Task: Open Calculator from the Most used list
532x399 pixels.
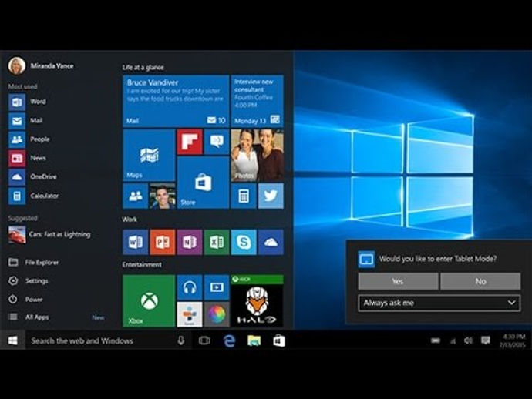Action: [34, 196]
